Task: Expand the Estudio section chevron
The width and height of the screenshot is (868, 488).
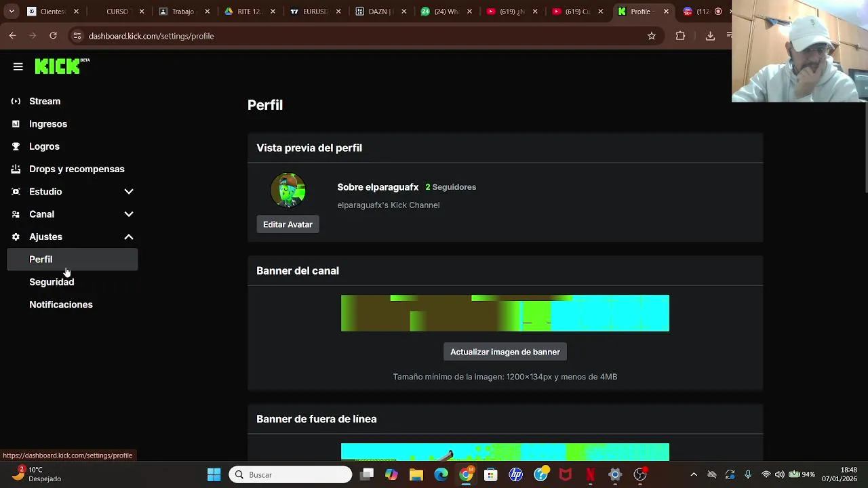Action: (x=129, y=192)
